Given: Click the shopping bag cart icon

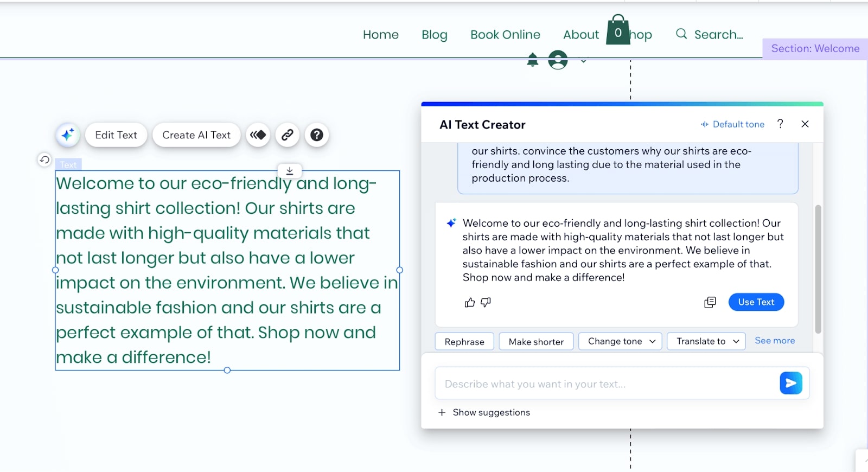Looking at the screenshot, I should [618, 30].
